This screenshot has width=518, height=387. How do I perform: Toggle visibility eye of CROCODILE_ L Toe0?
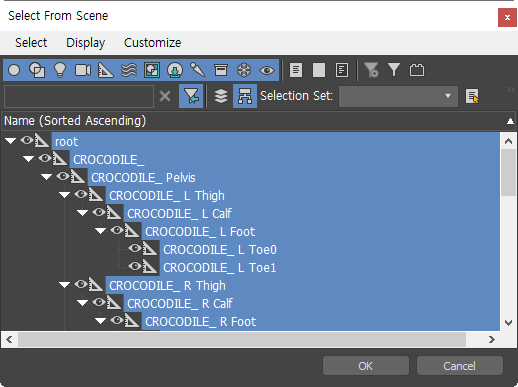pyautogui.click(x=135, y=248)
